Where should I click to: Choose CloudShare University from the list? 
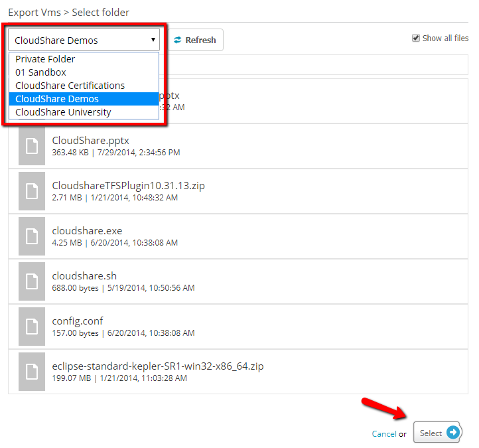tap(84, 112)
